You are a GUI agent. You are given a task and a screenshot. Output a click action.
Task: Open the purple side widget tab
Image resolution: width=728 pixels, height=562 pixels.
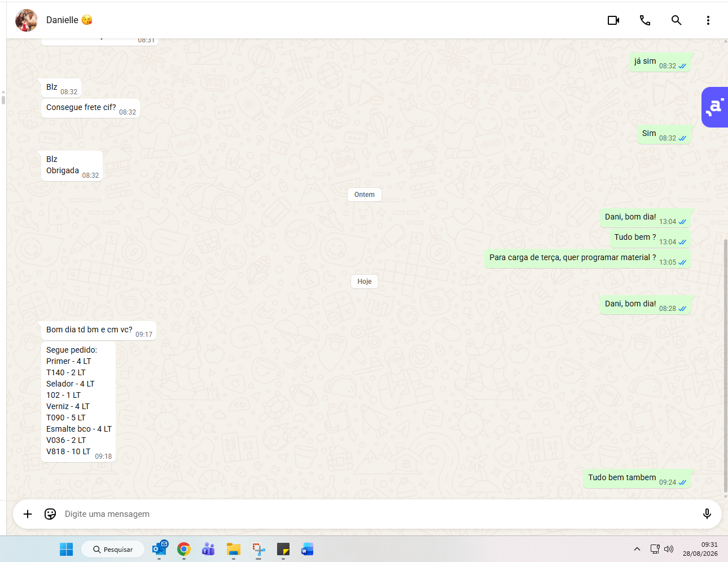pos(714,107)
